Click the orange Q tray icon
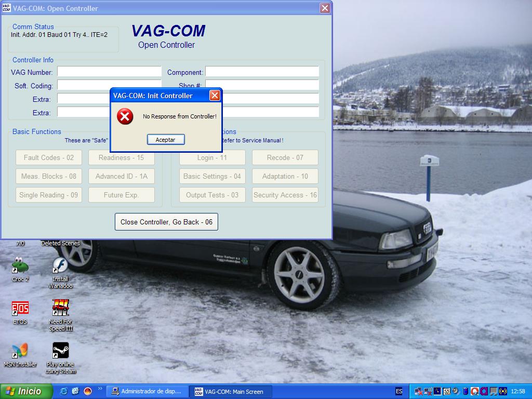 coord(475,391)
